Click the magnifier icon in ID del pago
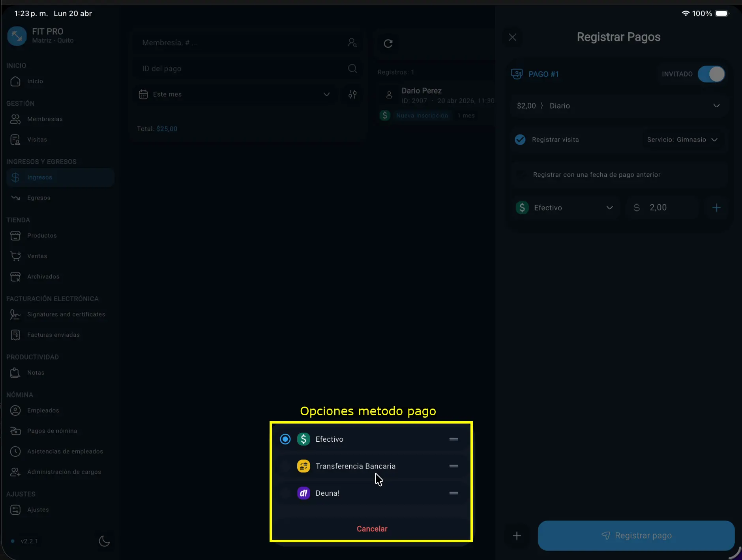The image size is (742, 560). point(352,69)
